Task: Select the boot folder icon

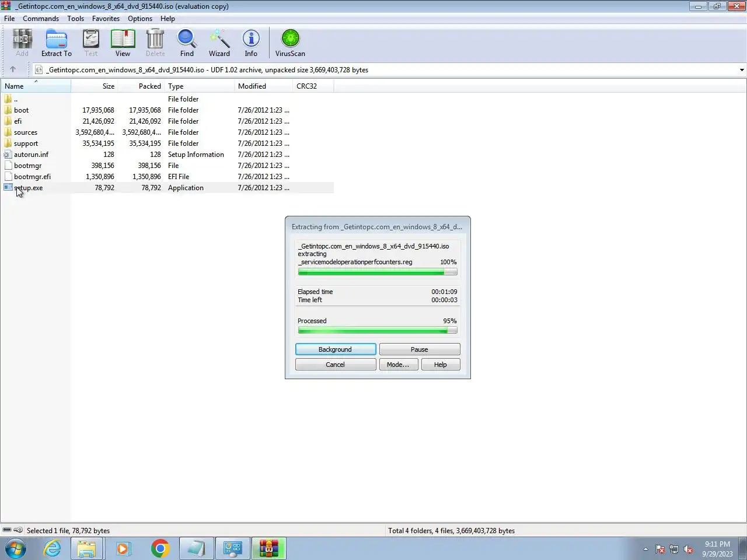Action: click(x=8, y=110)
